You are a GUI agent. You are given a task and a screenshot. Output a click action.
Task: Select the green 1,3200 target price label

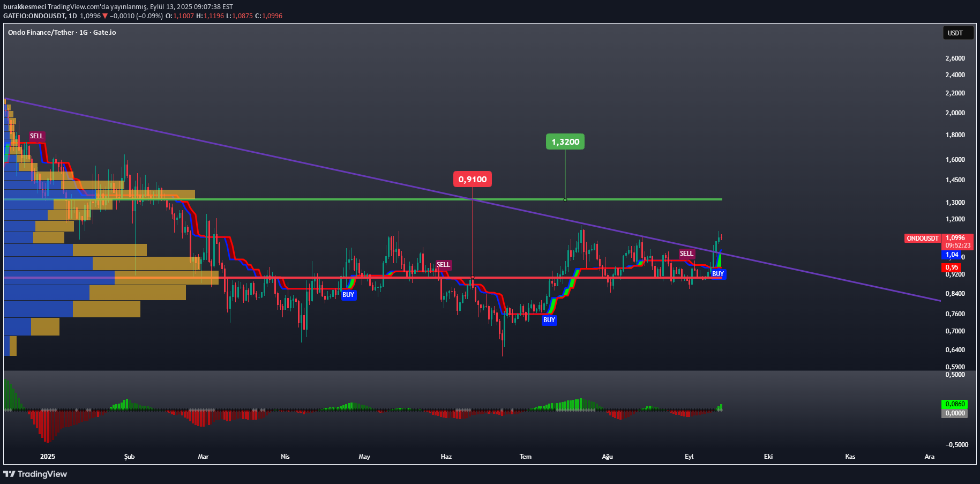(x=565, y=142)
